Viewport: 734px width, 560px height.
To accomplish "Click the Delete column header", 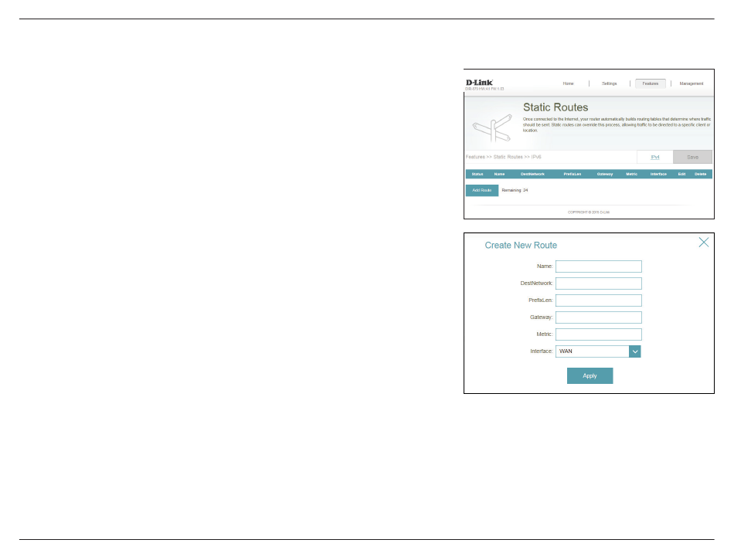I will (700, 174).
